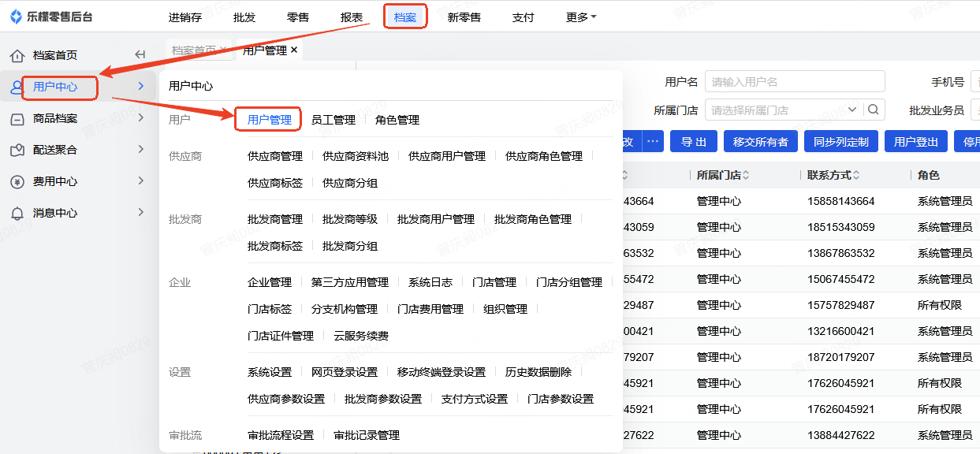This screenshot has height=454, width=980.
Task: Open 供应商用户管理 link
Action: (447, 156)
